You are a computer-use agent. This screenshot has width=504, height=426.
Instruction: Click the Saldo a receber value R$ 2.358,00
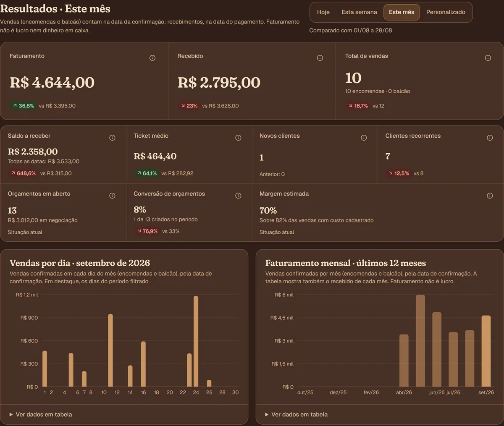33,152
